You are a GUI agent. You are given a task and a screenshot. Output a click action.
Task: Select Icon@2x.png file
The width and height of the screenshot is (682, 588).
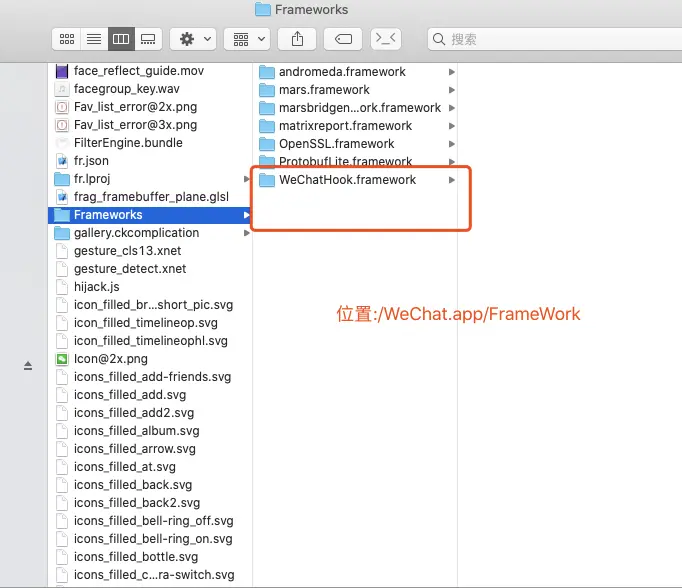pyautogui.click(x=110, y=359)
